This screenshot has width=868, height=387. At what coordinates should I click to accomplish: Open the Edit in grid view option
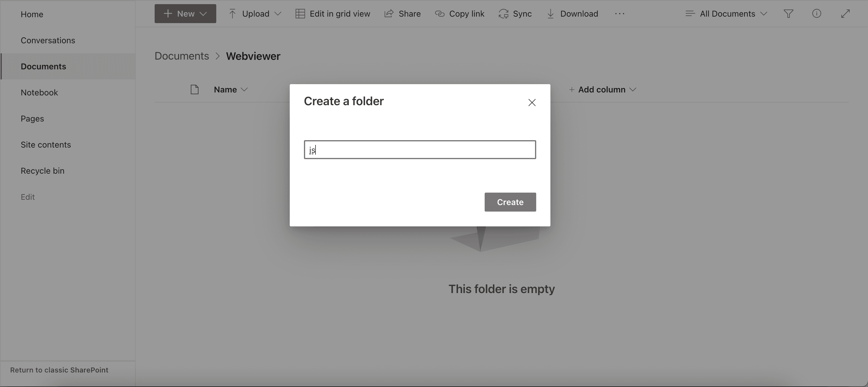tap(333, 14)
